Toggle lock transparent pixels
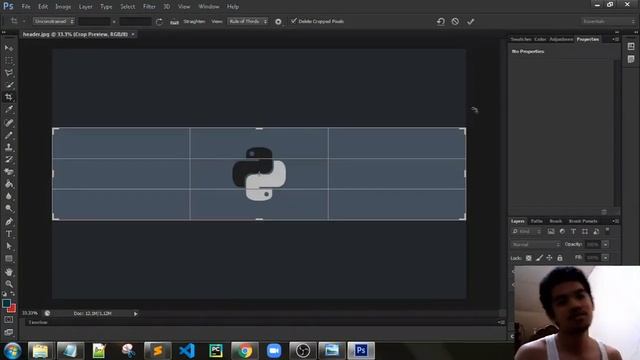The height and width of the screenshot is (360, 640). click(529, 258)
